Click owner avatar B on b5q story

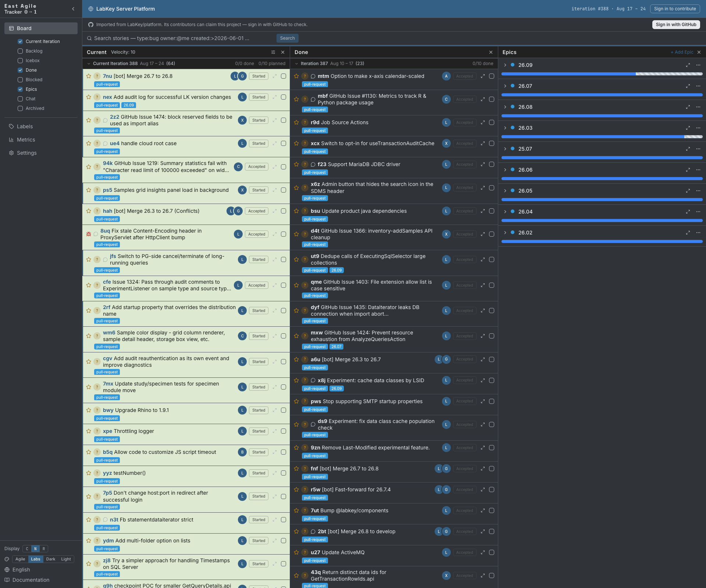(242, 452)
